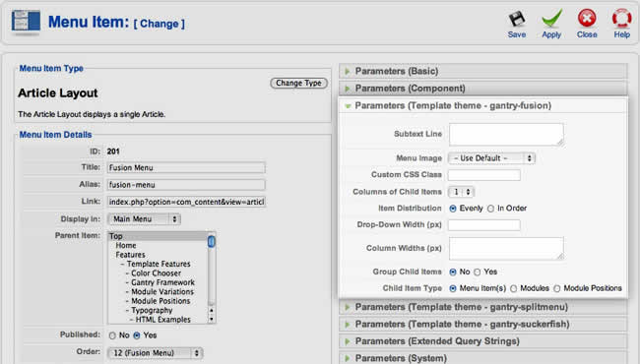
Task: Expand the Parameters (Component) panel
Action: (x=482, y=88)
